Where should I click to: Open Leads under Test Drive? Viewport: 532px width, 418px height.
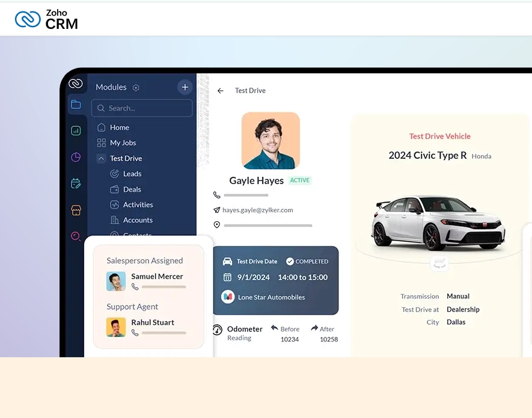pyautogui.click(x=132, y=174)
